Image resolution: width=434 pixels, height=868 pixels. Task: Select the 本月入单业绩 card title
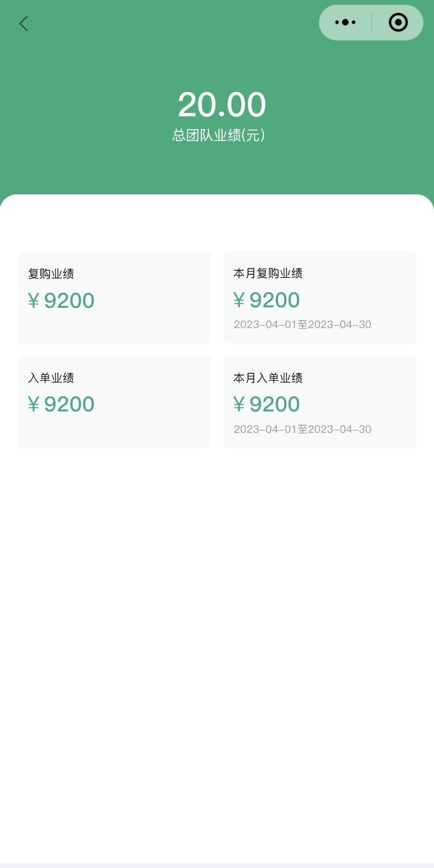(268, 378)
